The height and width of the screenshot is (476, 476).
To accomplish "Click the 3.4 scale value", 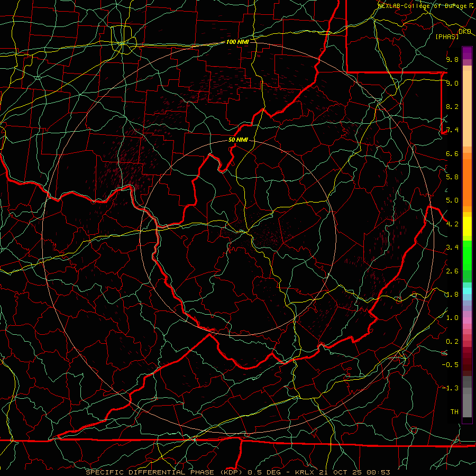I will [x=452, y=248].
